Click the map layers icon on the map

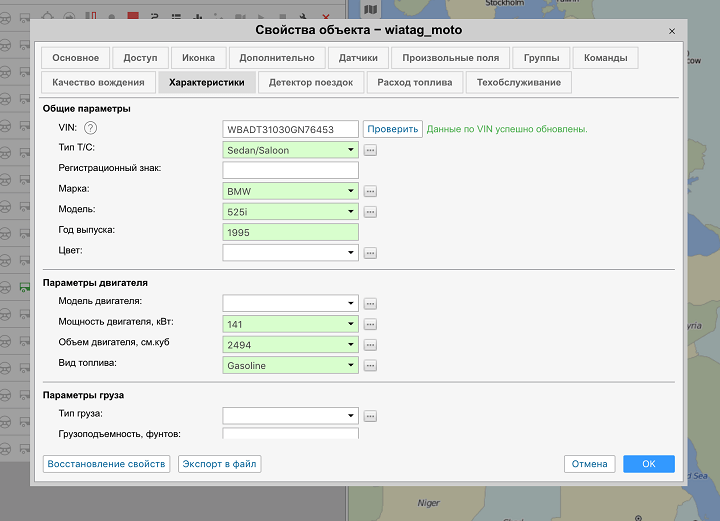click(371, 9)
